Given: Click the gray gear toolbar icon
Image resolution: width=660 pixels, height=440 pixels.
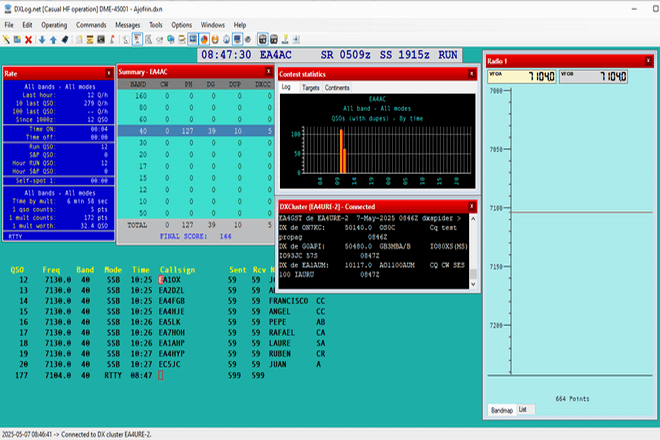Looking at the screenshot, I should coord(248,40).
